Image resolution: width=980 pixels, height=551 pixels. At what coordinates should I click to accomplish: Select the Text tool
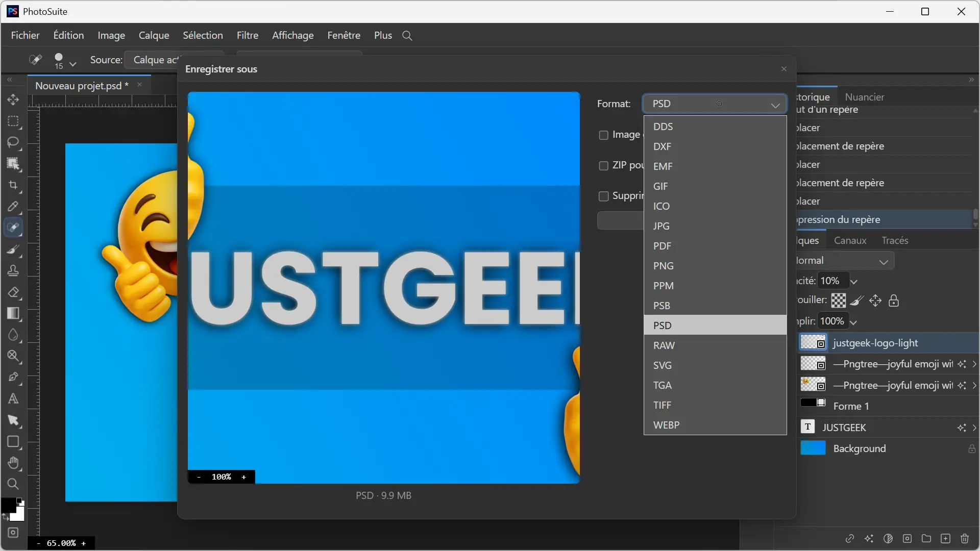tap(13, 399)
